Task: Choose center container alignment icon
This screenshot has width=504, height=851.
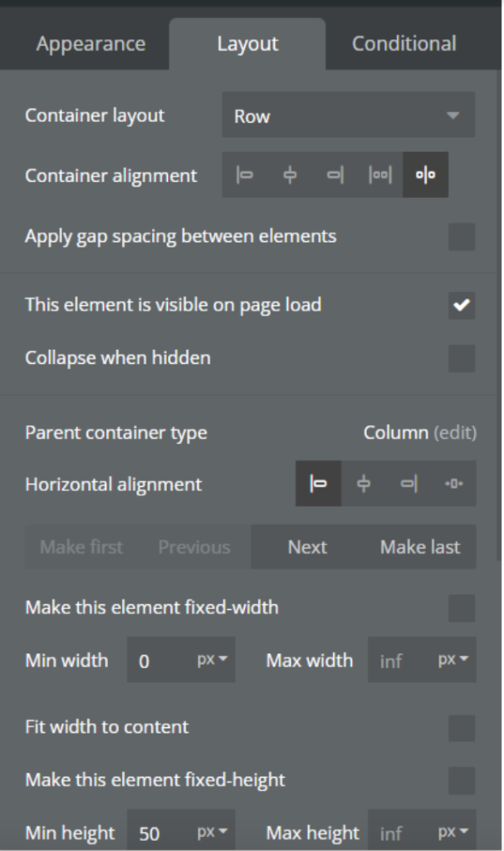Action: tap(290, 175)
